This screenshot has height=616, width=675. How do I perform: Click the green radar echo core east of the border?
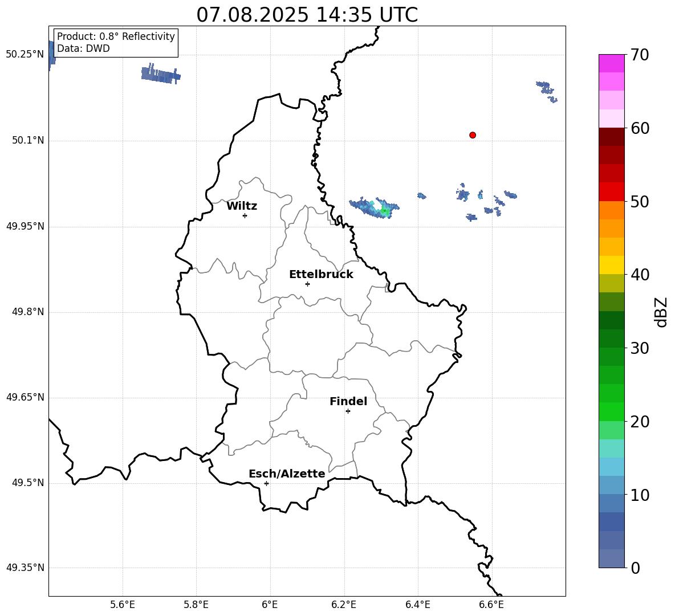tap(384, 211)
